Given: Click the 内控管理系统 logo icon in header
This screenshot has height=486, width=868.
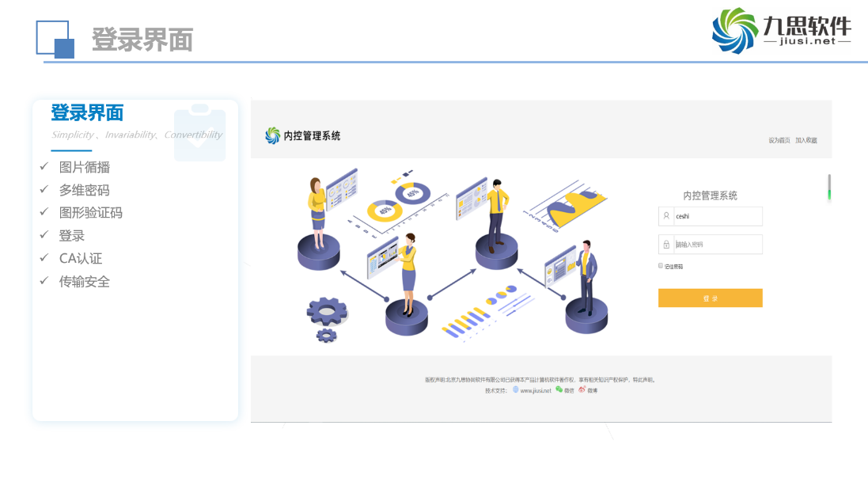Looking at the screenshot, I should (273, 136).
